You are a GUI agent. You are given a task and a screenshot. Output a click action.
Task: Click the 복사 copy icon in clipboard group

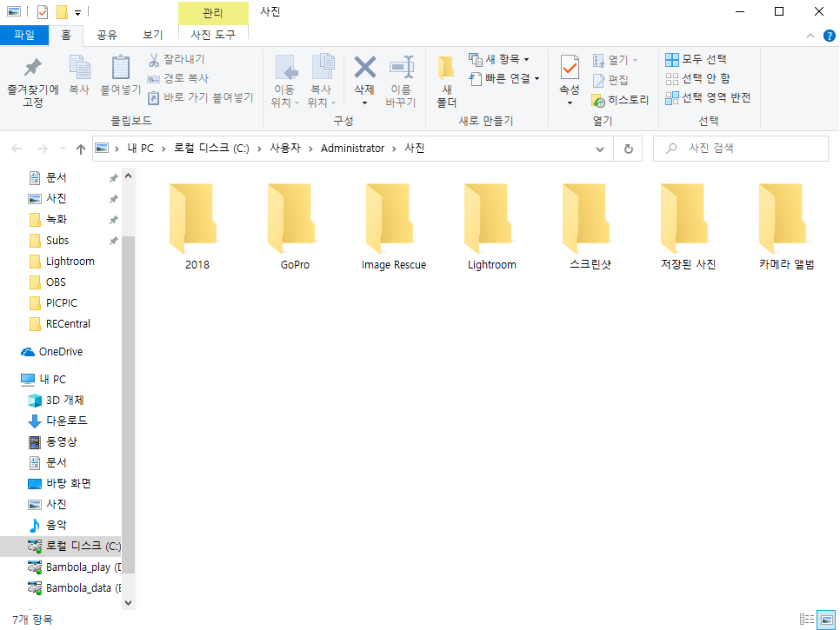[79, 68]
